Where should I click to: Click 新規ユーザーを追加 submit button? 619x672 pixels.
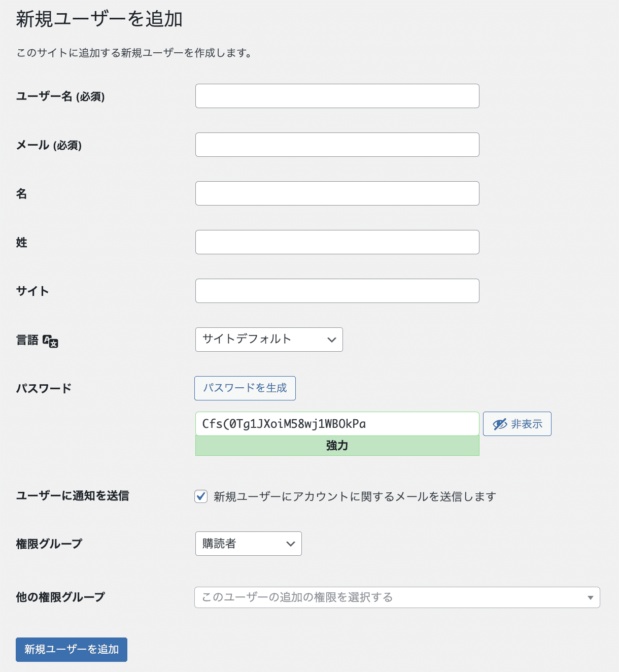(x=71, y=650)
